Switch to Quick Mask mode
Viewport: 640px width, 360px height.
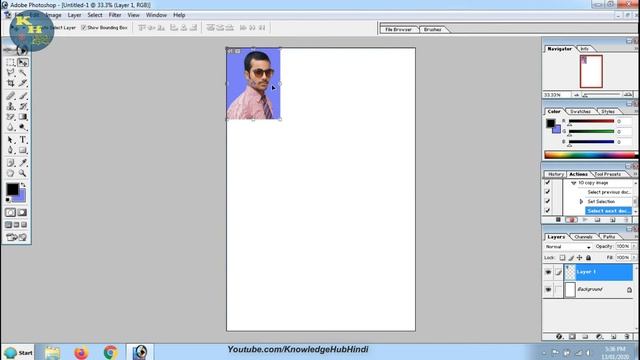[x=22, y=212]
